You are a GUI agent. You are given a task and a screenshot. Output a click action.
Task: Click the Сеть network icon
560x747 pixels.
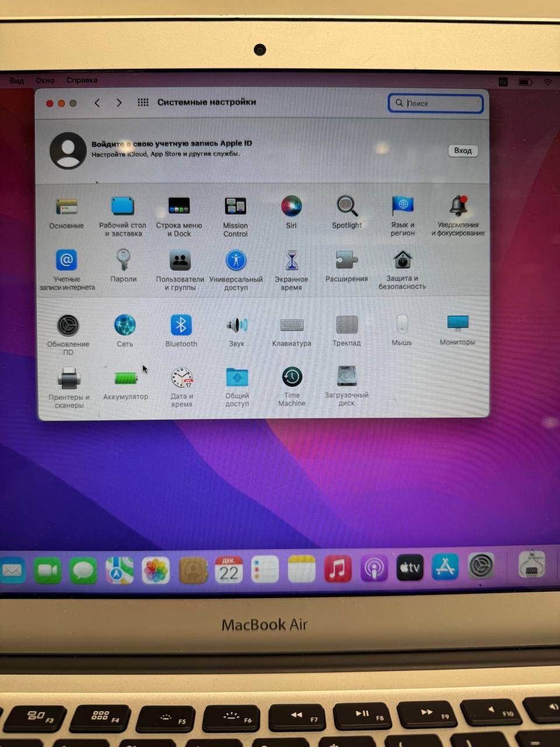125,326
